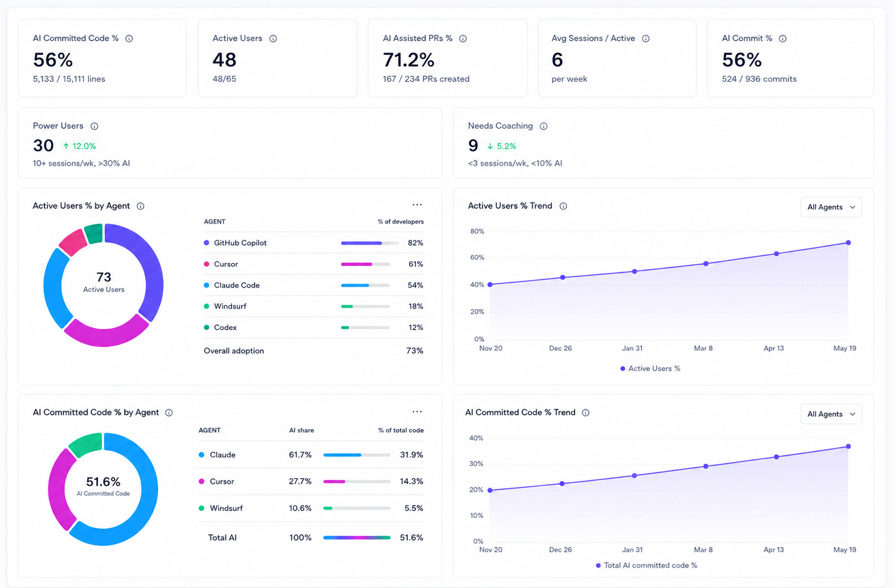Viewport: 895px width, 588px height.
Task: Toggle Total AI committed code % legend
Action: tap(646, 565)
